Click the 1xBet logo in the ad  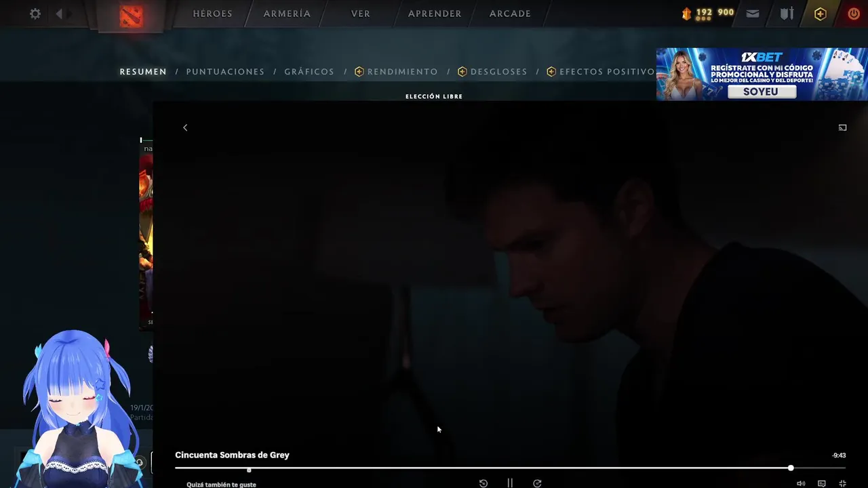762,57
